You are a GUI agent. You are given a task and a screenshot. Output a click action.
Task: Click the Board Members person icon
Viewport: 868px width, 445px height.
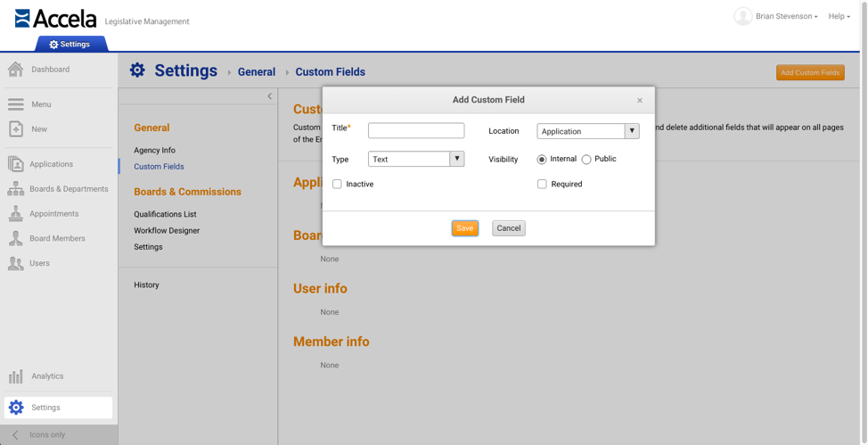pos(15,238)
